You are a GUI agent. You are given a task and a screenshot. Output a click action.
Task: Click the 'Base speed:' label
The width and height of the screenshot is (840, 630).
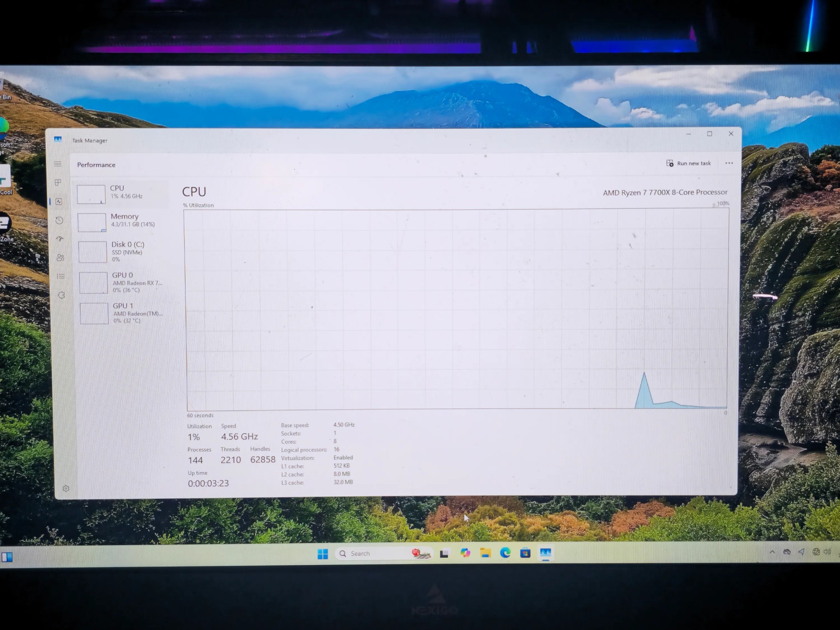click(295, 425)
